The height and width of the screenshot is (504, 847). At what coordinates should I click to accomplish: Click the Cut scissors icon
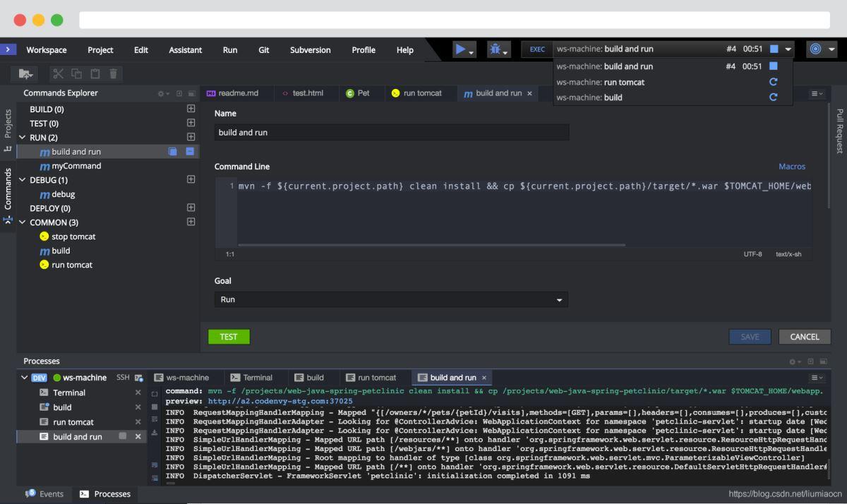[58, 73]
